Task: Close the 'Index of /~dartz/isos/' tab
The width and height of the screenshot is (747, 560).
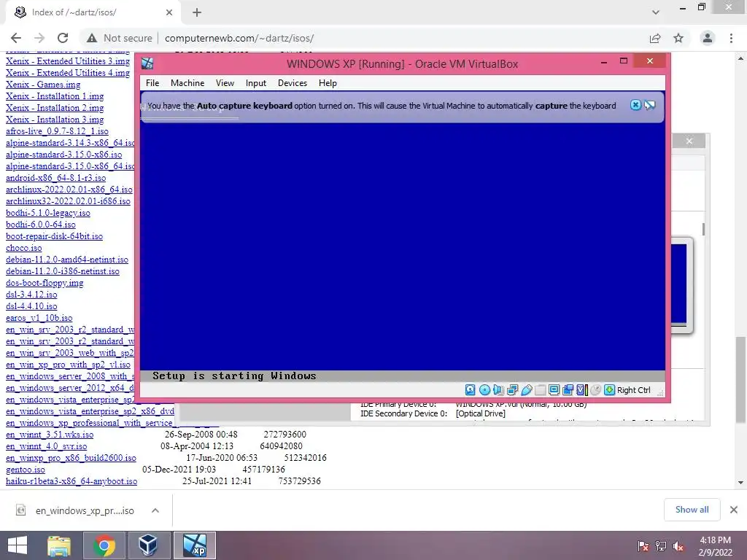Action: coord(169,12)
